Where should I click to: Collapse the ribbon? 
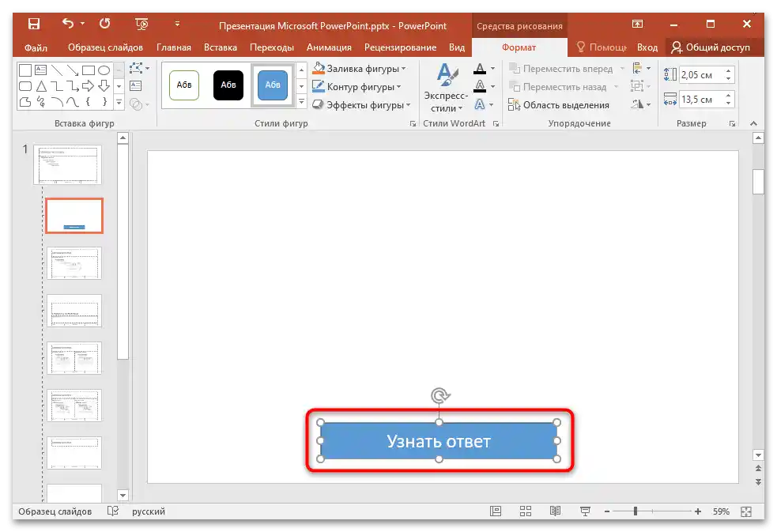click(x=754, y=123)
